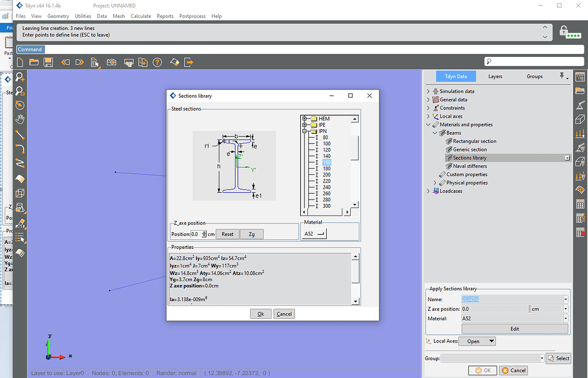
Task: Select the Zoom in magnifier tool
Action: (20, 77)
